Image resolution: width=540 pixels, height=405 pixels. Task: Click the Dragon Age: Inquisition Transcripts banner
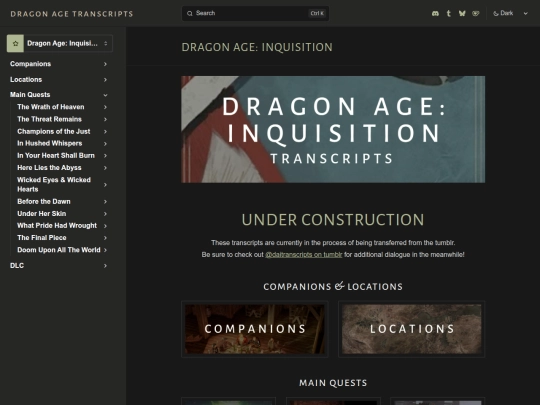pyautogui.click(x=333, y=129)
